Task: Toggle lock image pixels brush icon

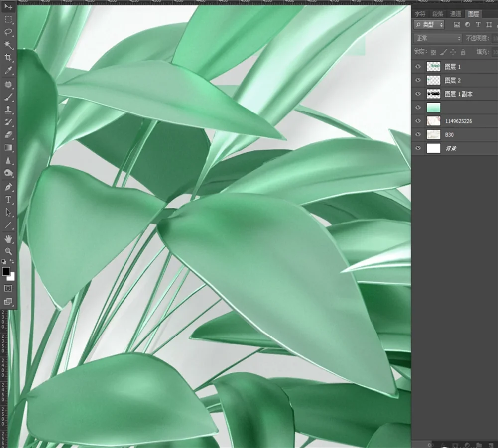Action: click(443, 52)
